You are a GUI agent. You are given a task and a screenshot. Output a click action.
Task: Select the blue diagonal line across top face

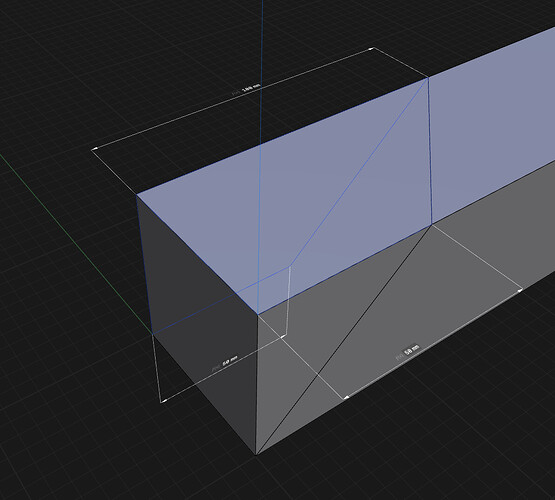[x=359, y=171]
